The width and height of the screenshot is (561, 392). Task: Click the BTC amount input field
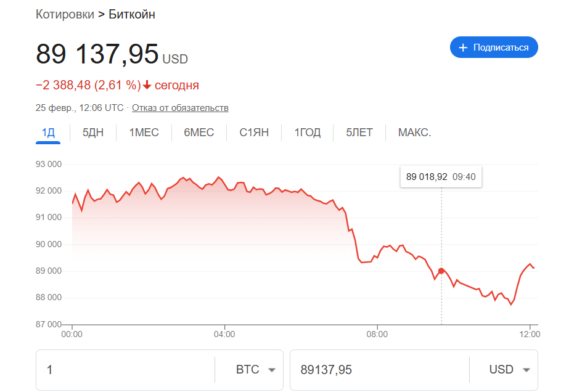coord(126,370)
